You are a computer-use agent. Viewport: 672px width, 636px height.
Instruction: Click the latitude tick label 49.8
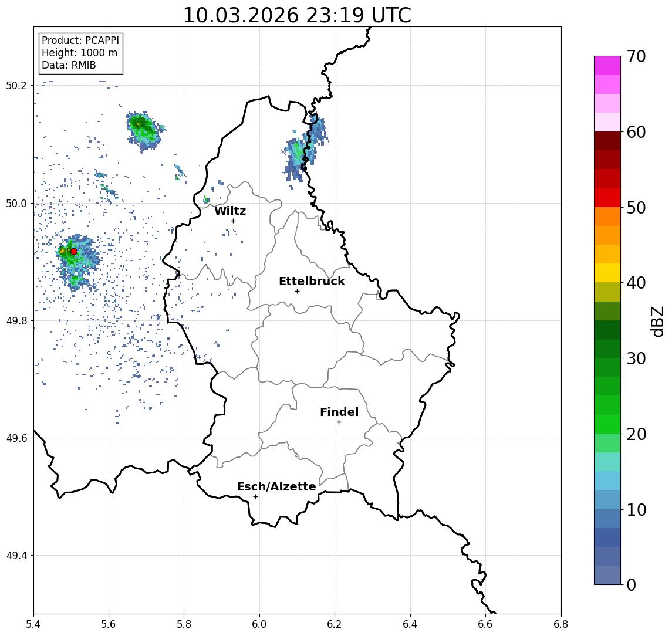click(x=16, y=321)
